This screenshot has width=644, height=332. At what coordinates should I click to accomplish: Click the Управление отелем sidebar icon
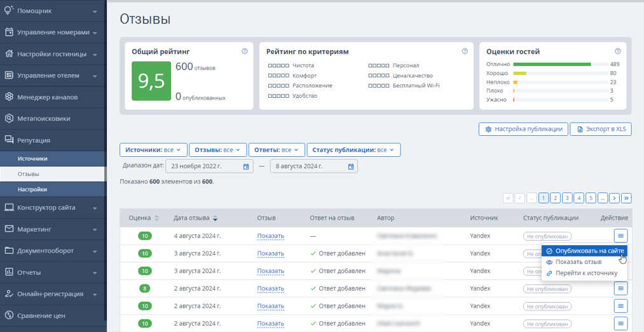(9, 76)
